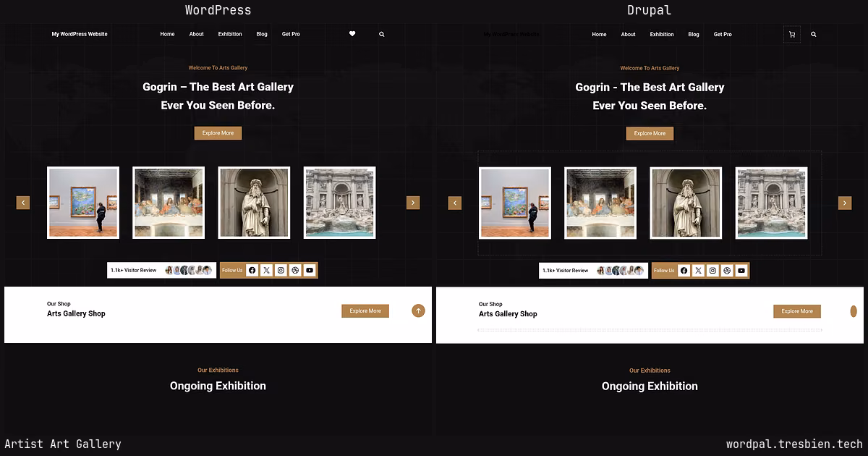Open Dribbble link in Drupal Follow Us bar

coord(727,271)
